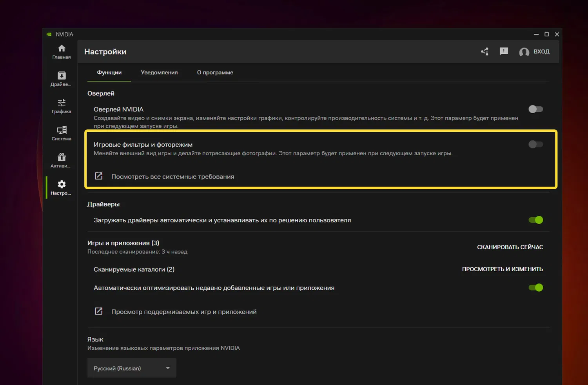
Task: Click the Язык section heading
Action: click(95, 340)
